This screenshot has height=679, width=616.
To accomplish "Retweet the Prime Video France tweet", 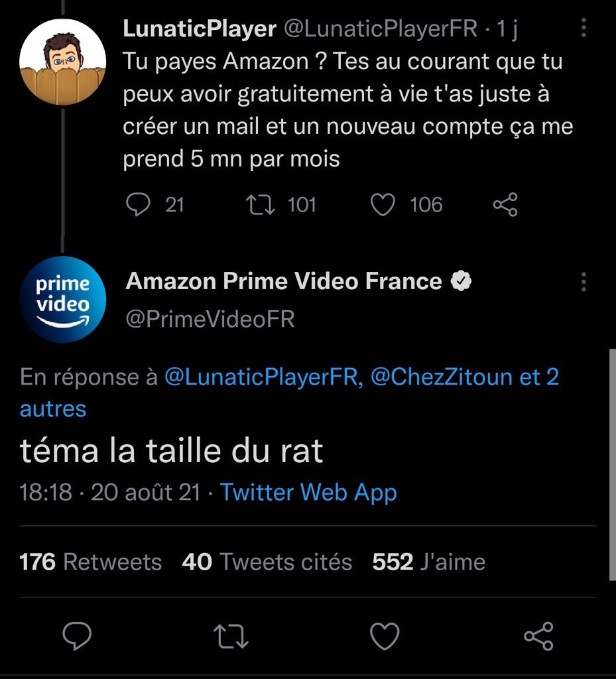I will [x=232, y=637].
